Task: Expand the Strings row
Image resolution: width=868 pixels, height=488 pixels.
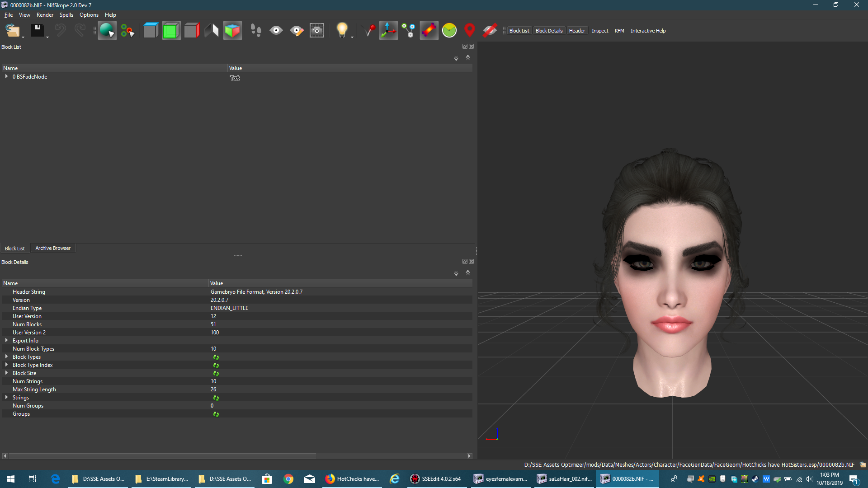Action: click(6, 397)
